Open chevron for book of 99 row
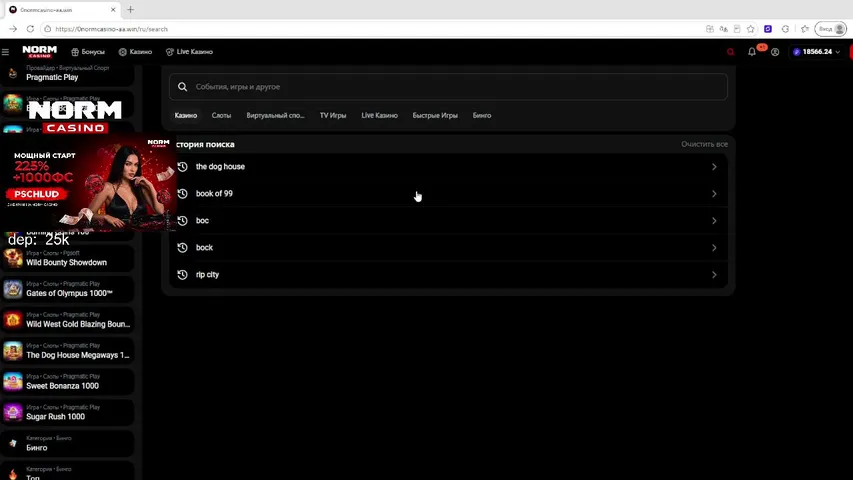The image size is (853, 480). click(714, 194)
